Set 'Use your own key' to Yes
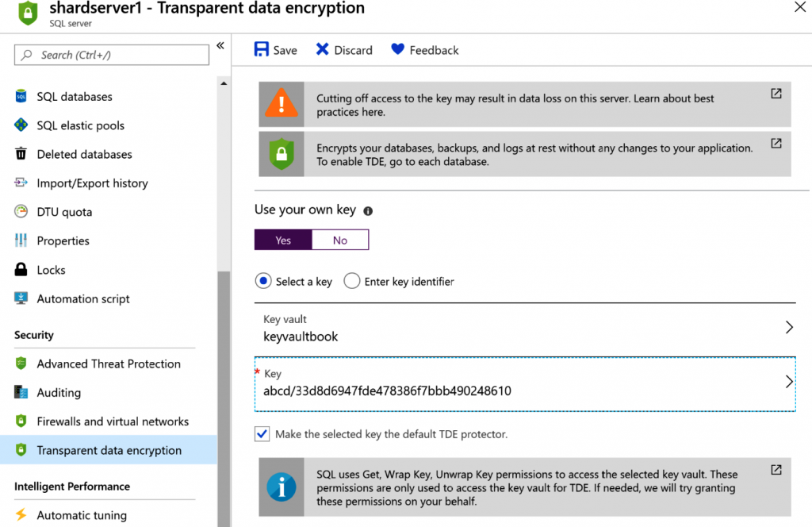This screenshot has height=527, width=812. pos(283,240)
